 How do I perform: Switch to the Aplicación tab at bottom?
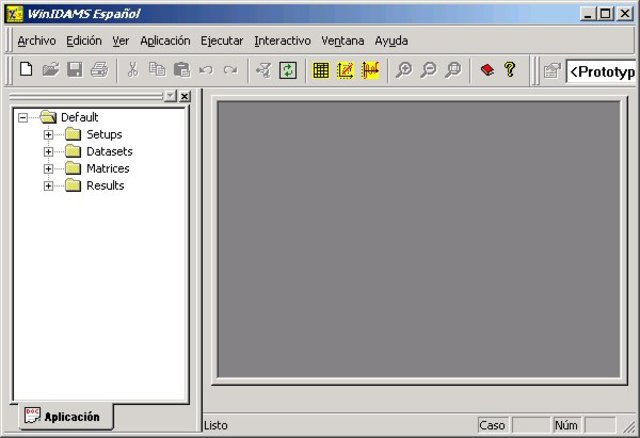[66, 416]
